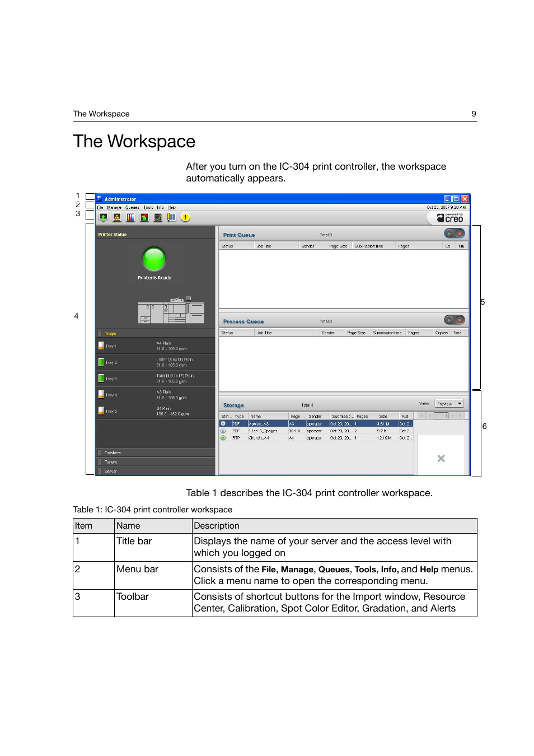Expand the Trays section
This screenshot has height=756, width=534.
(156, 333)
